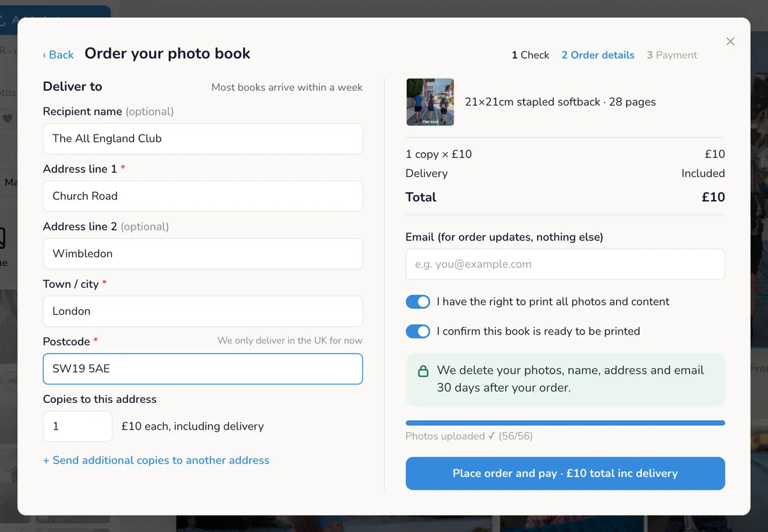Open the photo book cover thumbnail
The width and height of the screenshot is (768, 532).
(x=430, y=102)
